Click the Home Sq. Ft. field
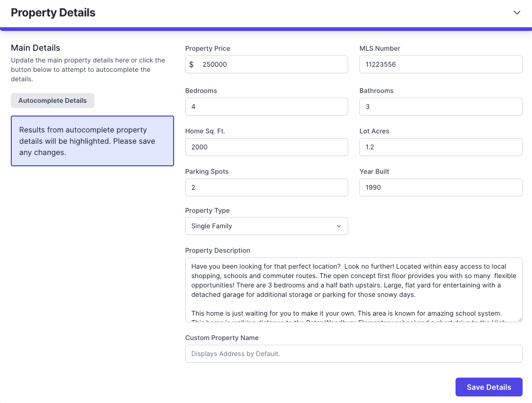The width and height of the screenshot is (532, 403). [x=266, y=147]
